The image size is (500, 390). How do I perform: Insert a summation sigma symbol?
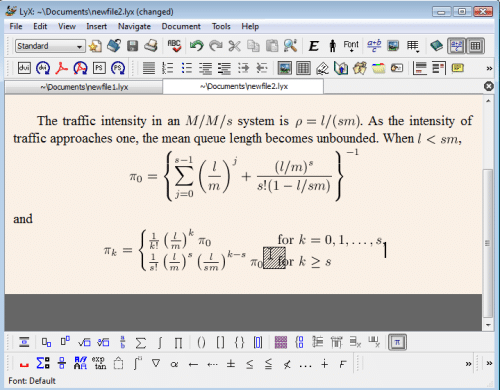141,343
